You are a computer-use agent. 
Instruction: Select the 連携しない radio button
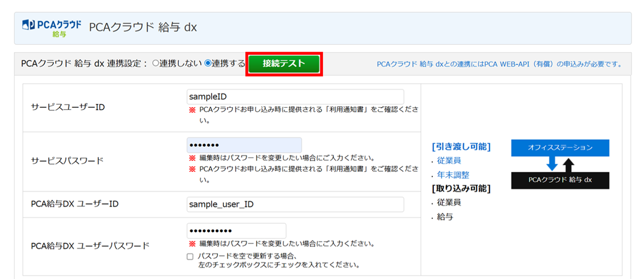(155, 64)
